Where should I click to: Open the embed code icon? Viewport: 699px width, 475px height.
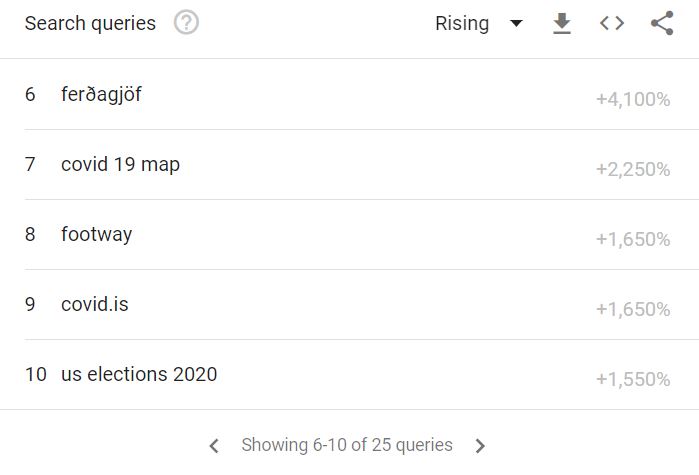612,23
